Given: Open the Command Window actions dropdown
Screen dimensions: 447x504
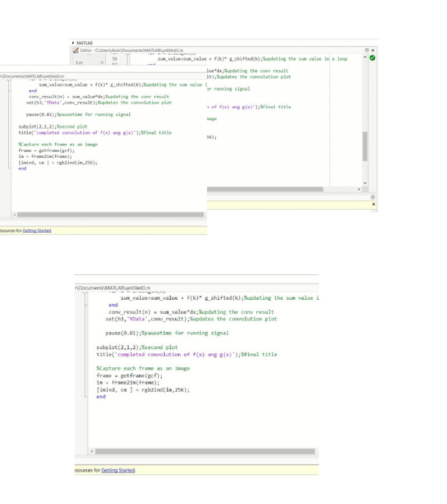Looking at the screenshot, I should 372,197.
